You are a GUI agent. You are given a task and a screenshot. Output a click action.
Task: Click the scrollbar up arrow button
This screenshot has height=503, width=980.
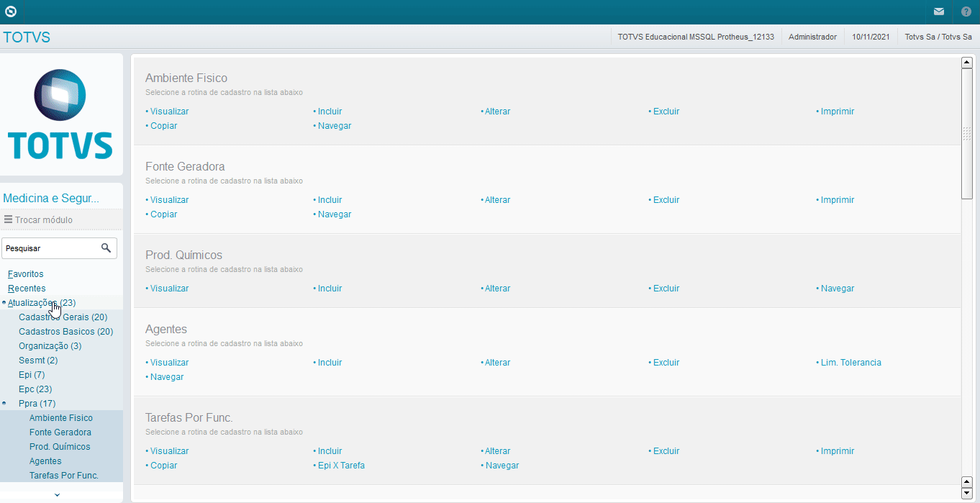(x=967, y=62)
